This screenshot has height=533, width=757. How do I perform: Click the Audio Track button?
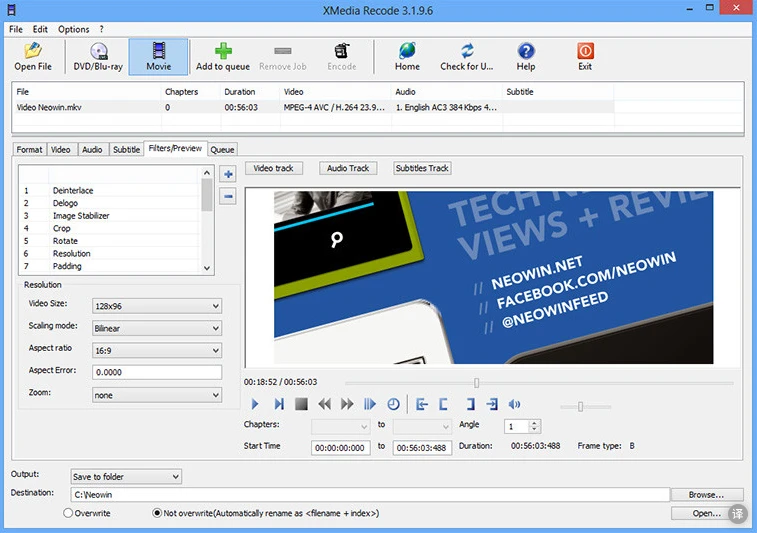(x=348, y=168)
